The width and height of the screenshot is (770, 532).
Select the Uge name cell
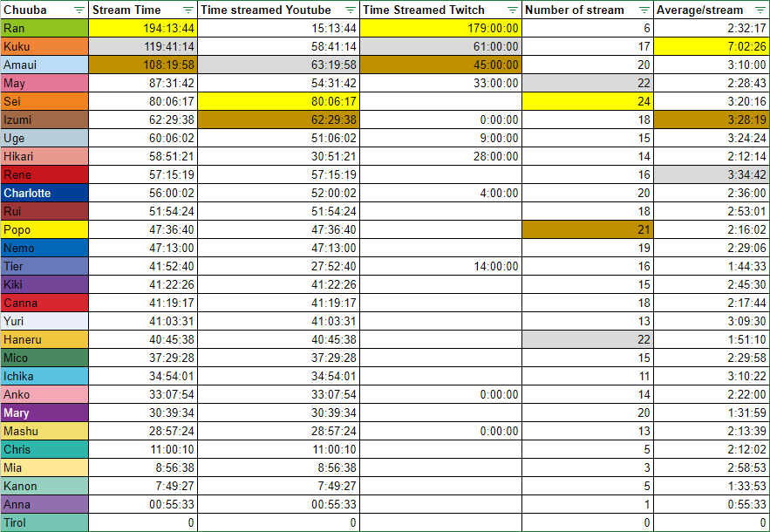pyautogui.click(x=44, y=138)
